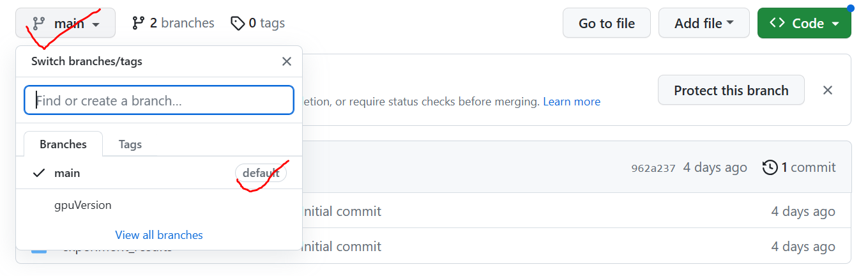Close the Switch branches/tags popup
868x276 pixels.
(287, 61)
